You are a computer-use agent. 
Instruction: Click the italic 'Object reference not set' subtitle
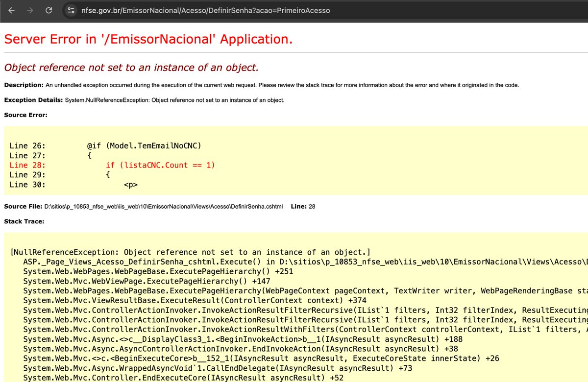131,68
